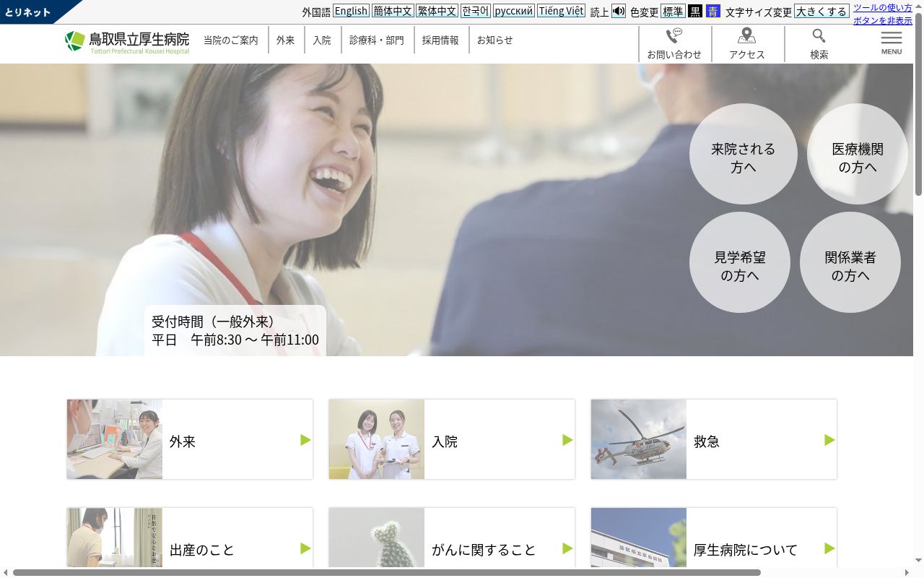Click green arrow on 外来 card

click(x=305, y=440)
